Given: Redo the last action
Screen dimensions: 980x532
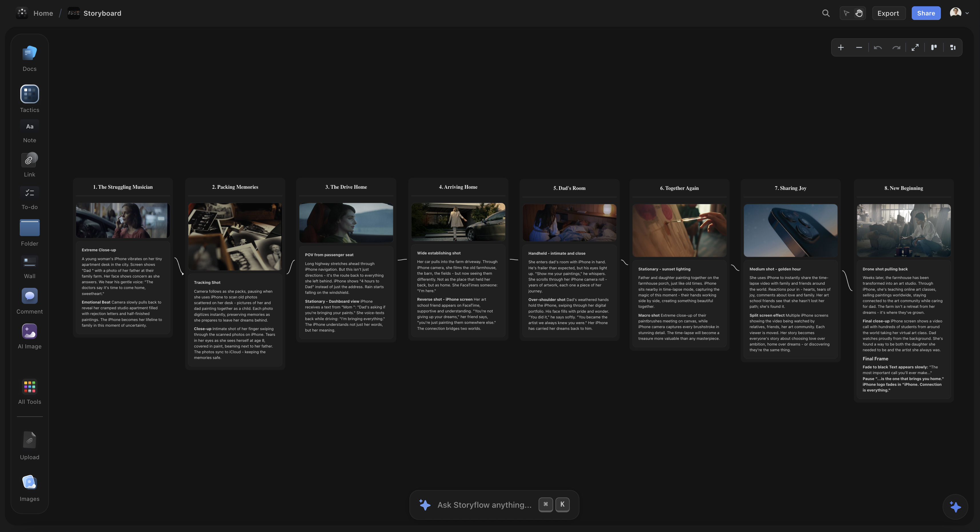Looking at the screenshot, I should pyautogui.click(x=897, y=47).
